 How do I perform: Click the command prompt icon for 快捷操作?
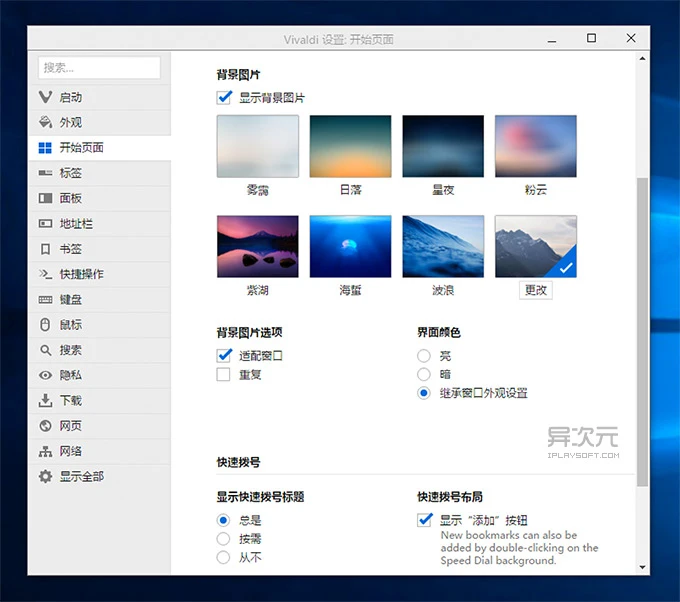click(x=45, y=274)
